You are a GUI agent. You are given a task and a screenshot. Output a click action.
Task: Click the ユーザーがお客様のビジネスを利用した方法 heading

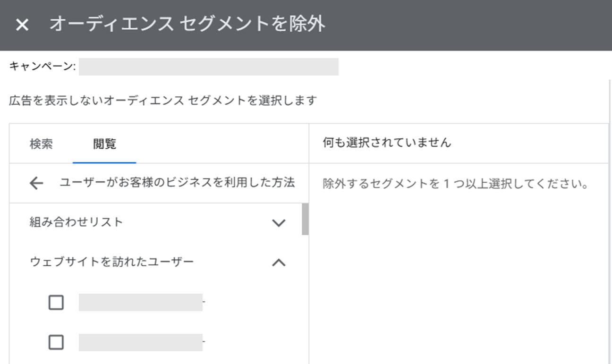pyautogui.click(x=177, y=183)
